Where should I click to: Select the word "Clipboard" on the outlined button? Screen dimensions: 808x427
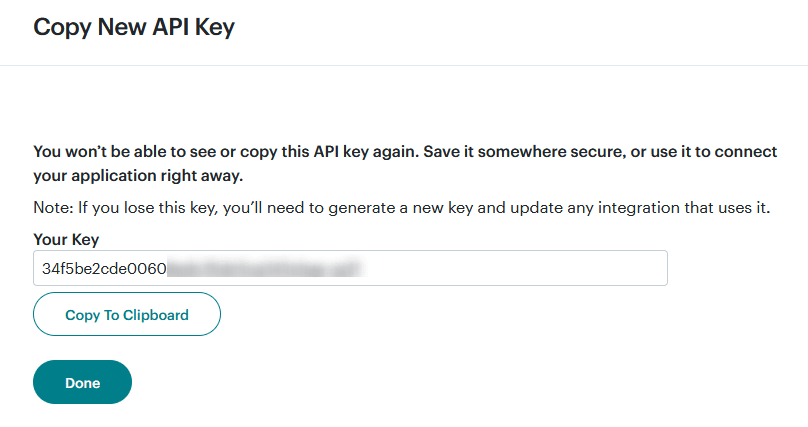pyautogui.click(x=155, y=315)
